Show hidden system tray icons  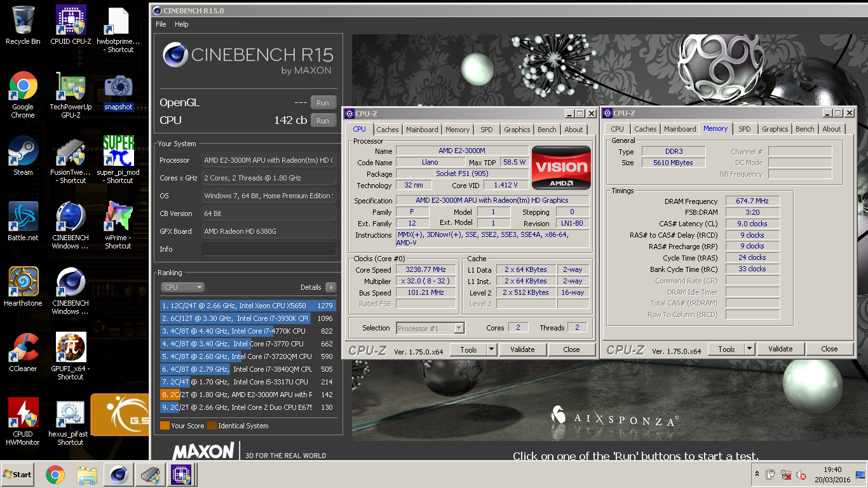757,475
